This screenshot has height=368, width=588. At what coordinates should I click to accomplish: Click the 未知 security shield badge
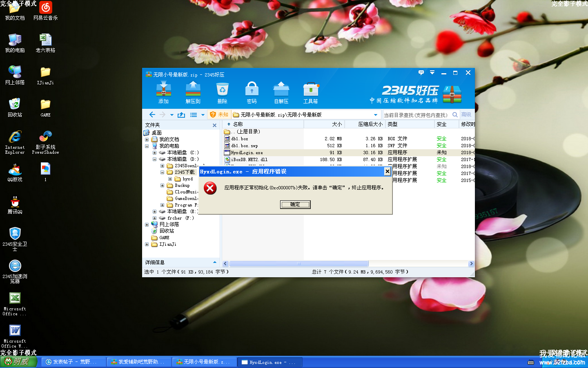(219, 115)
